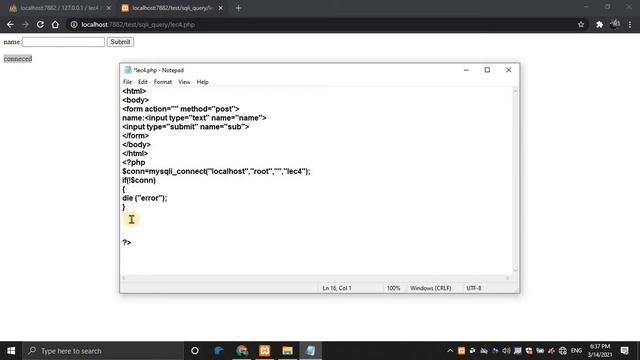The width and height of the screenshot is (640, 360).
Task: Click Notepad's horizontal scrollbar right arrow
Action: click(508, 278)
